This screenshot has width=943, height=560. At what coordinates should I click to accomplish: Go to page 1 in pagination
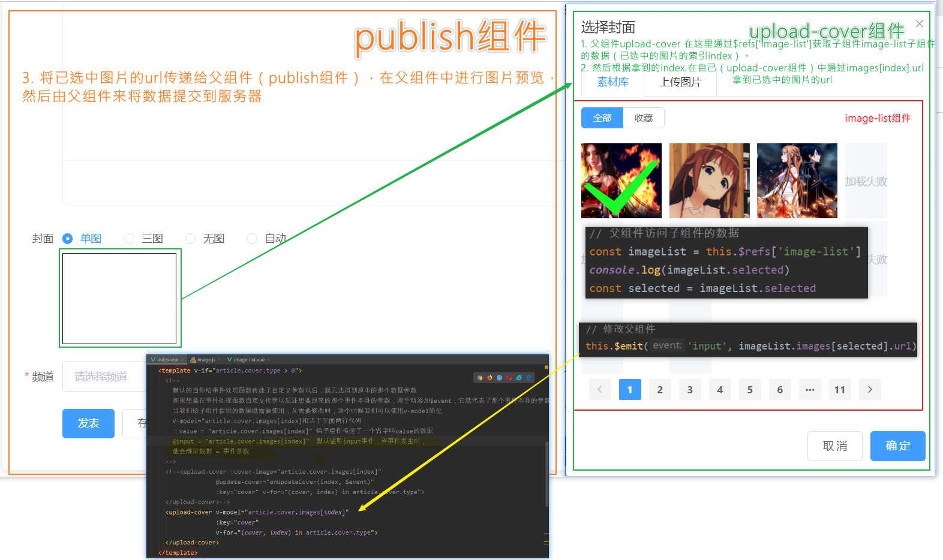(x=630, y=390)
